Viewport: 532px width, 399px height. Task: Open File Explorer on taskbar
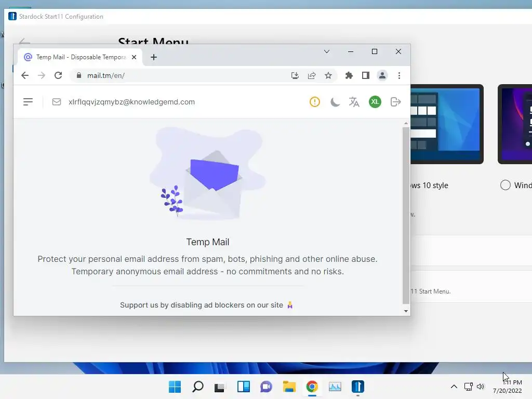(x=289, y=387)
